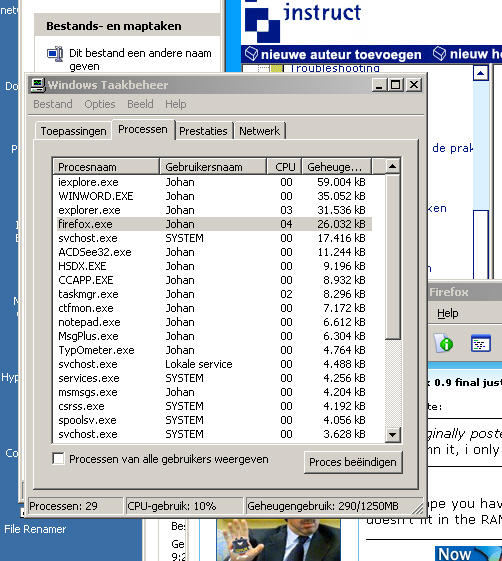Screen dimensions: 502x561
Task: Click 'Dit bestand een andere naam geven' link
Action: [x=140, y=59]
